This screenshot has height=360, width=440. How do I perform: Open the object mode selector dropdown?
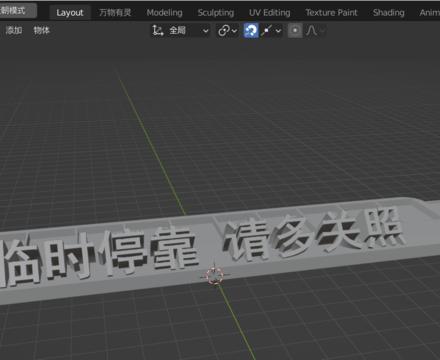pyautogui.click(x=17, y=11)
